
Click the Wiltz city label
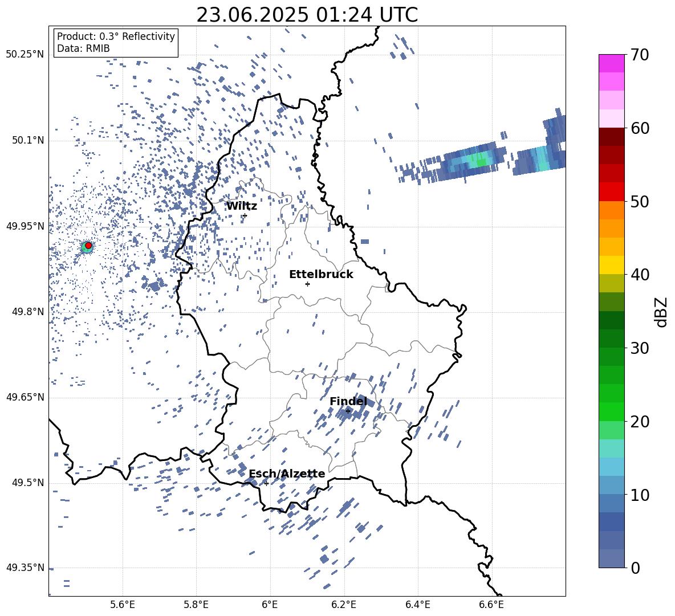point(242,206)
